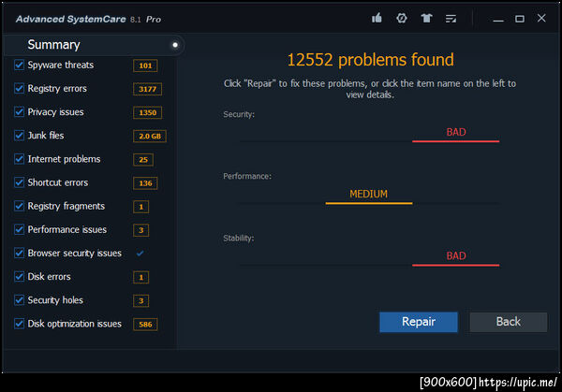Open Browser security issues item
The width and height of the screenshot is (562, 392).
coord(75,254)
